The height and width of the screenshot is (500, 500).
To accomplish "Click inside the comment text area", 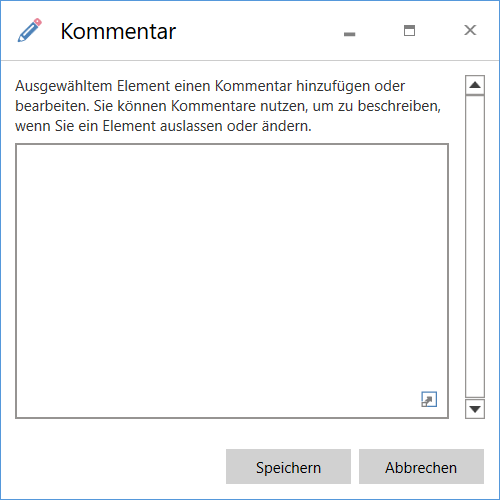I will tap(232, 281).
